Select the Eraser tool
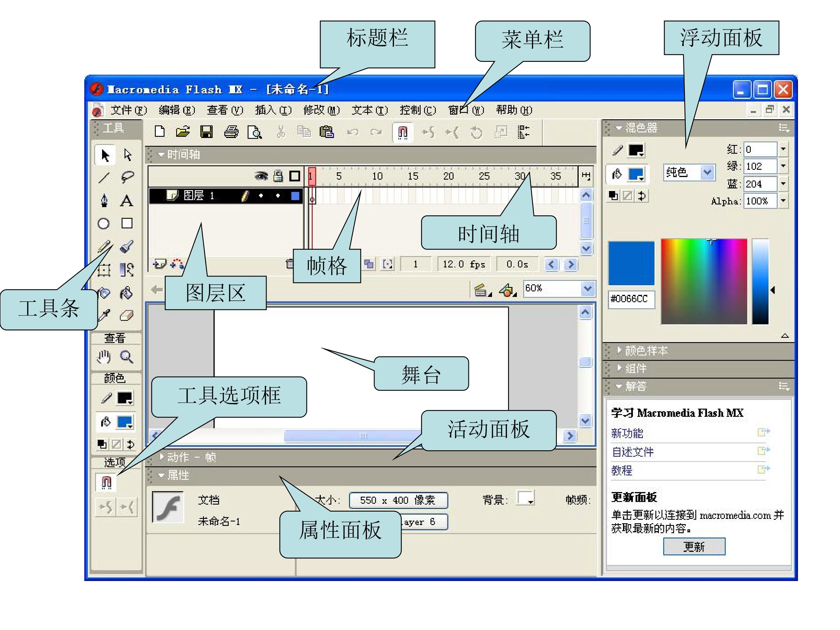 pos(127,315)
